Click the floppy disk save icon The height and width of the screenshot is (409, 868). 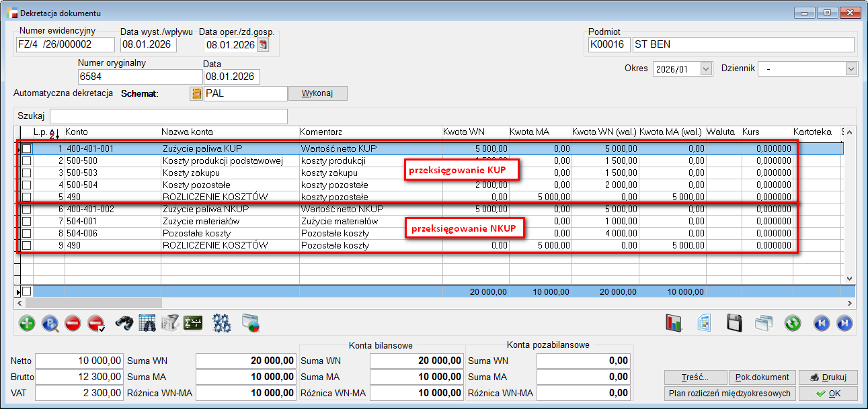pyautogui.click(x=735, y=323)
